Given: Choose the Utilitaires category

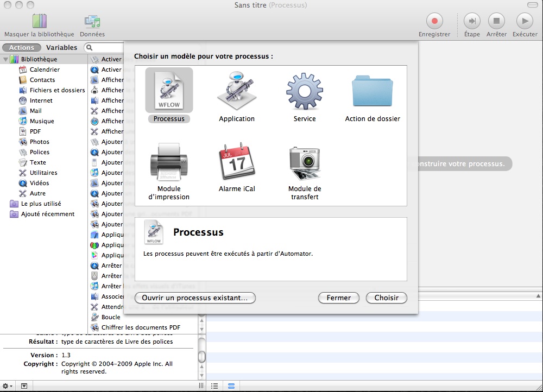Looking at the screenshot, I should click(43, 173).
